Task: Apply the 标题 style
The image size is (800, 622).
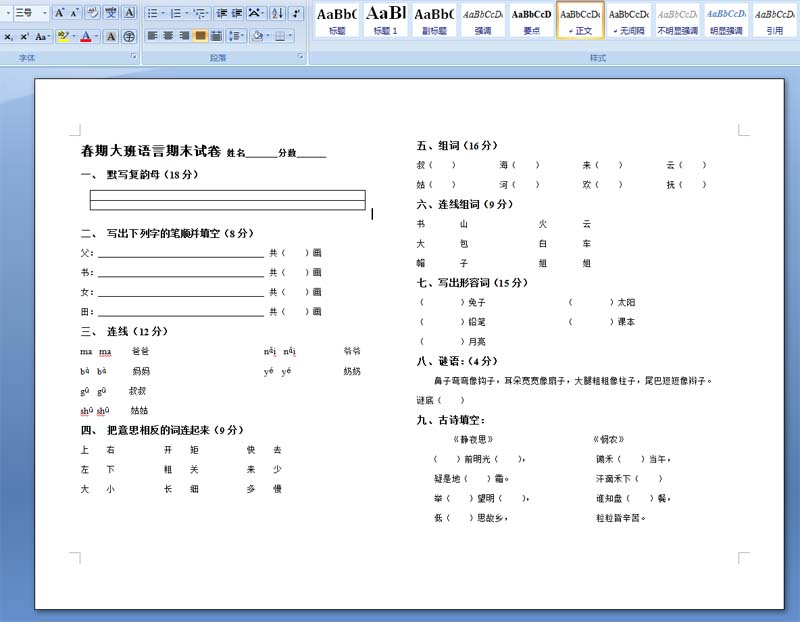Action: [x=337, y=19]
